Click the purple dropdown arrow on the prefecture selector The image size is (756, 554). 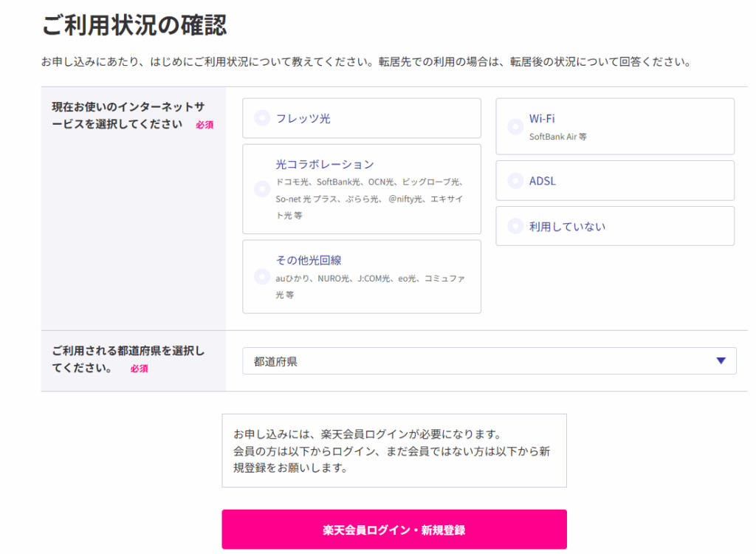click(720, 360)
